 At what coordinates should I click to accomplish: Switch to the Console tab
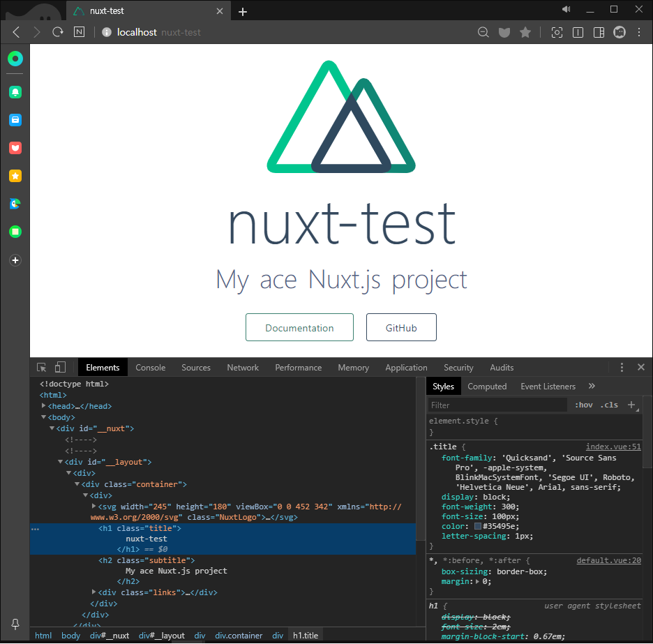click(150, 368)
